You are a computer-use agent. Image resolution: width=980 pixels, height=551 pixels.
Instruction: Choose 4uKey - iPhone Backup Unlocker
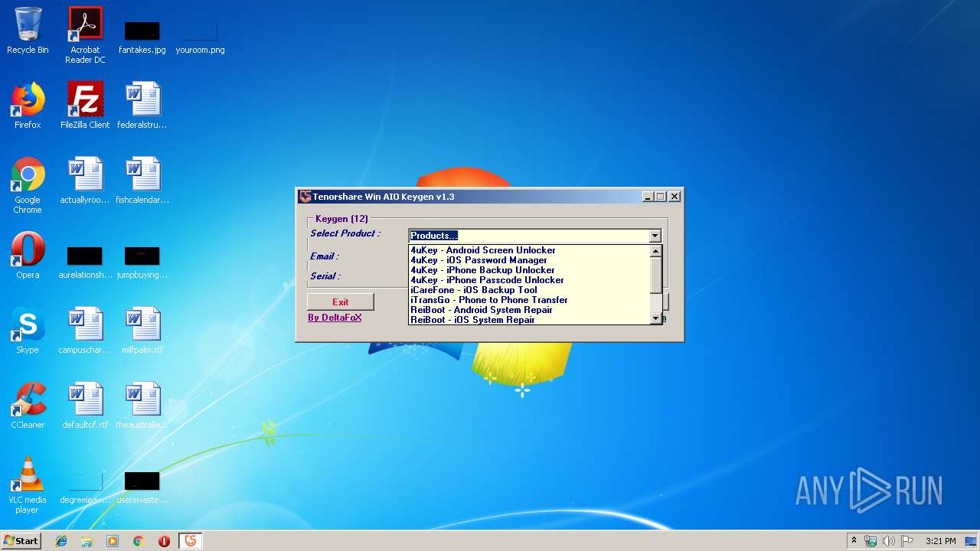pyautogui.click(x=529, y=270)
